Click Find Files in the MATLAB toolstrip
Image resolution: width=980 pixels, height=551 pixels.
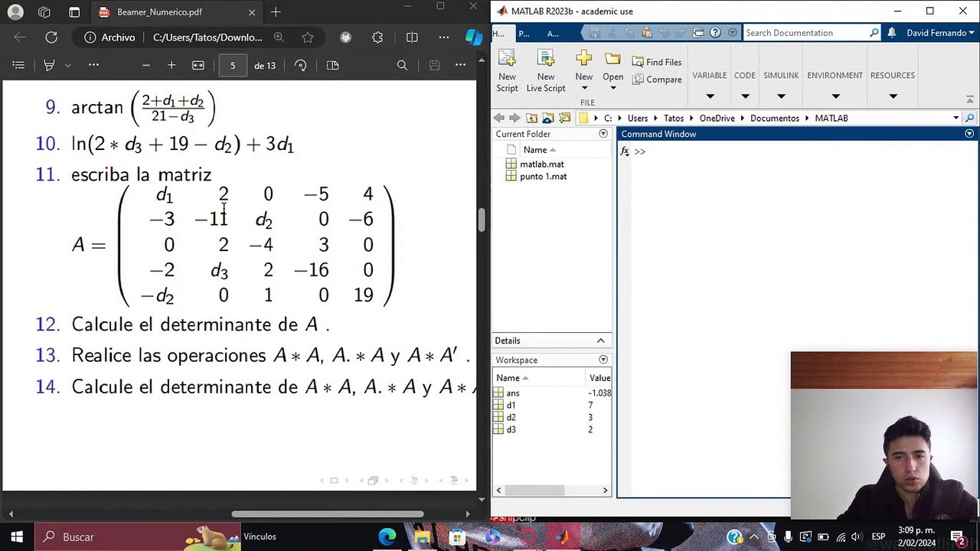click(657, 62)
